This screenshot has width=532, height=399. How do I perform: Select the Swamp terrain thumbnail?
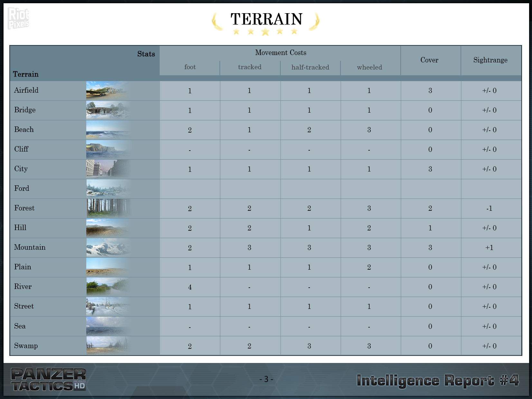(x=108, y=346)
